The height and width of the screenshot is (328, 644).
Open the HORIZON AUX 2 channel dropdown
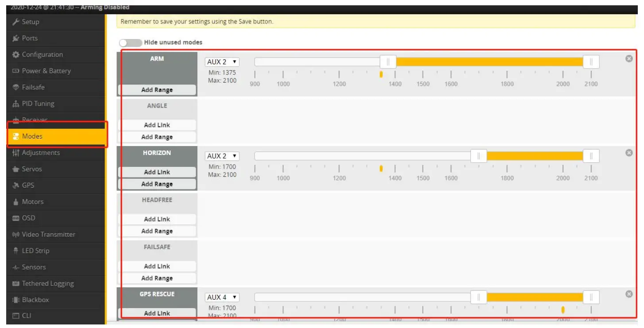coord(222,156)
